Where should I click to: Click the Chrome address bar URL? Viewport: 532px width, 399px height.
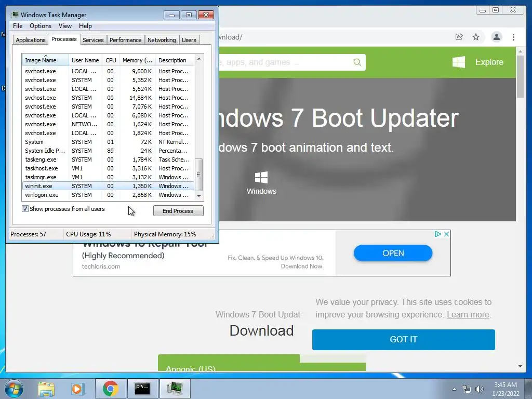click(x=231, y=37)
